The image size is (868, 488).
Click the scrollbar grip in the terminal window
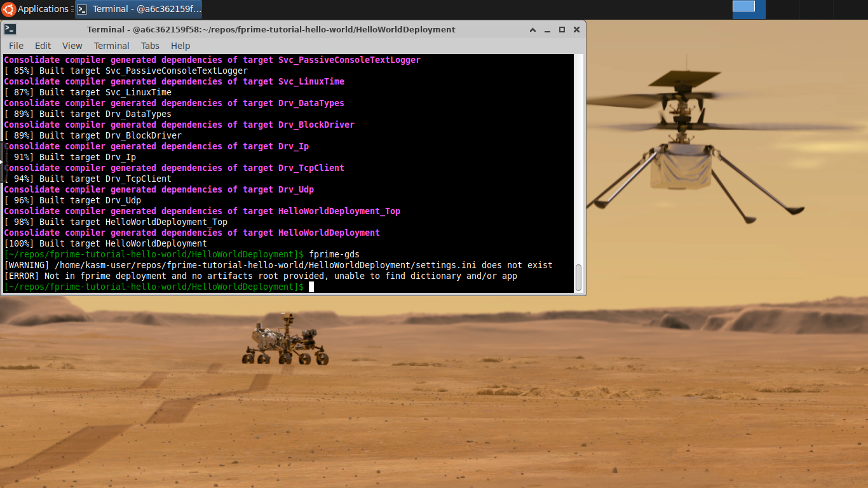579,278
